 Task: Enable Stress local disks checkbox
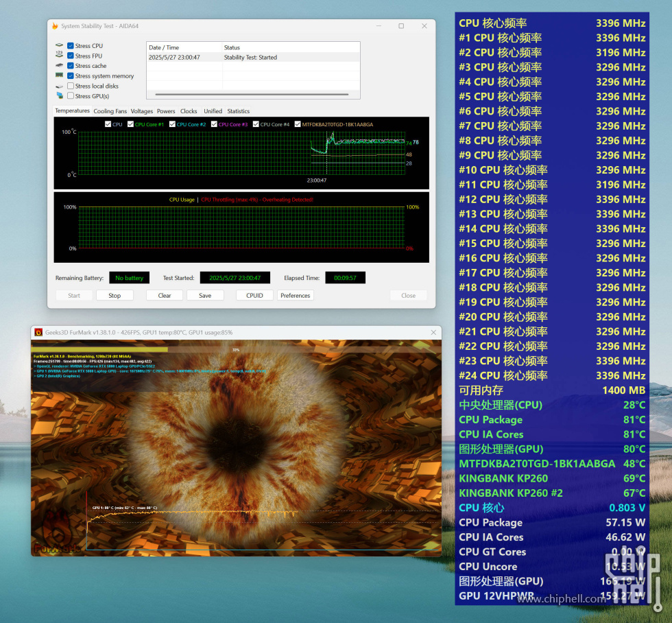[71, 86]
